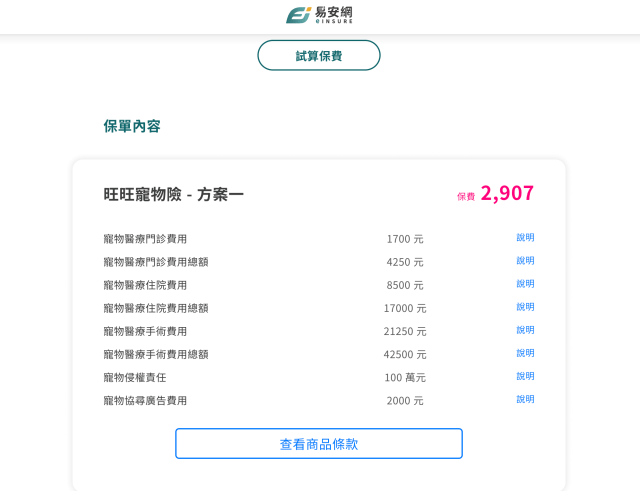Click the 易安網 Einsure logo

(319, 15)
